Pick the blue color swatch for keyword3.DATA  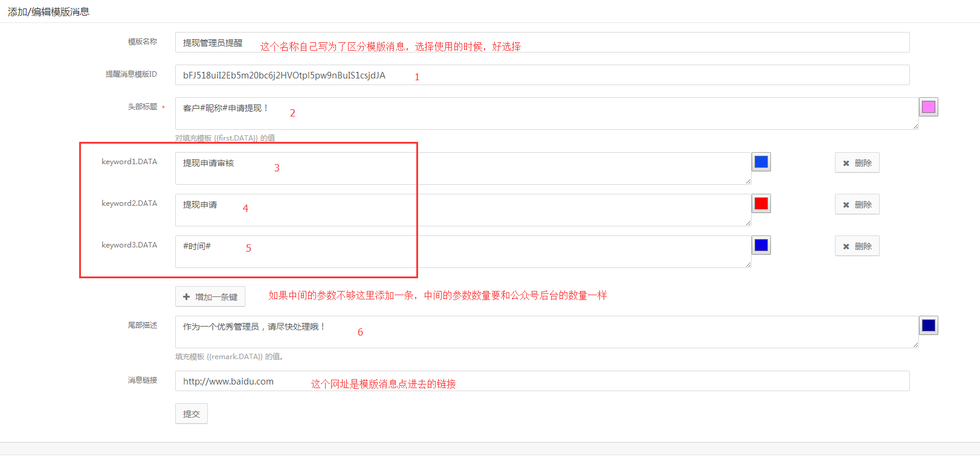761,245
